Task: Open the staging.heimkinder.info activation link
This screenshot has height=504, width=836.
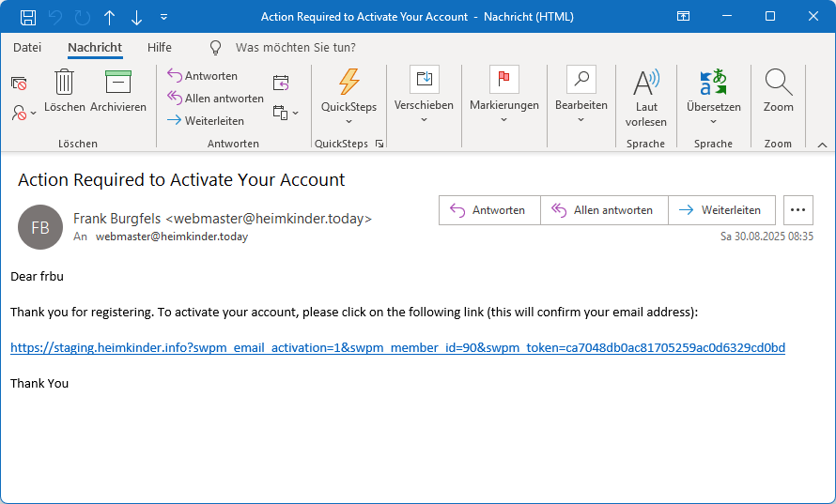Action: [x=397, y=347]
